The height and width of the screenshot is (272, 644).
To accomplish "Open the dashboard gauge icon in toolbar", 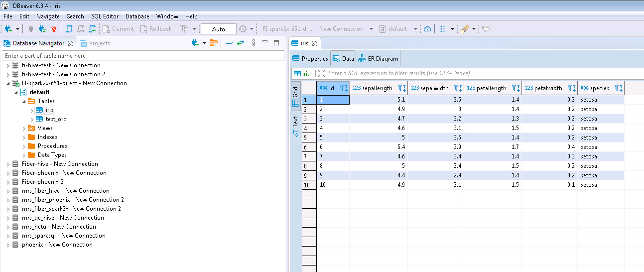I will (x=427, y=29).
